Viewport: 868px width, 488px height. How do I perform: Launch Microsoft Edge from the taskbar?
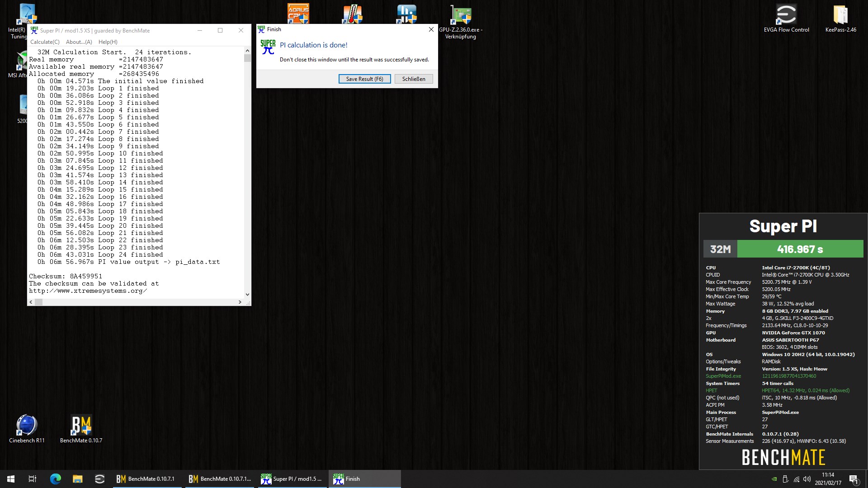coord(55,479)
